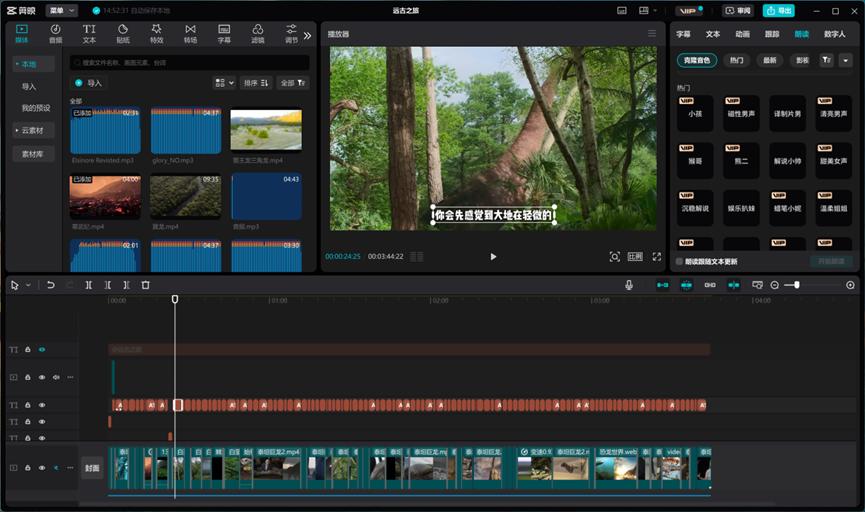Click the undo arrow in timeline toolbar
Viewport: 865px width, 512px height.
pyautogui.click(x=51, y=285)
